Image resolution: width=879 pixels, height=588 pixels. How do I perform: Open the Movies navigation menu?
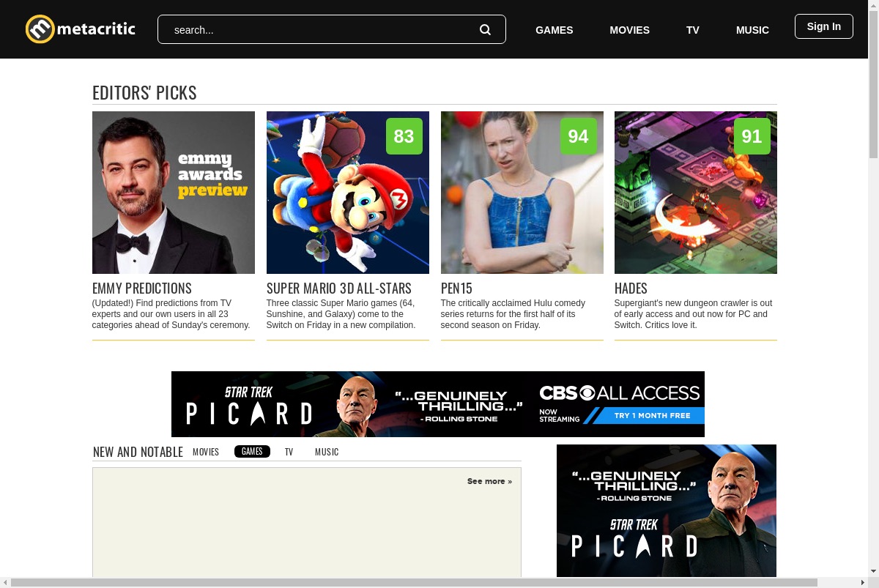click(630, 30)
